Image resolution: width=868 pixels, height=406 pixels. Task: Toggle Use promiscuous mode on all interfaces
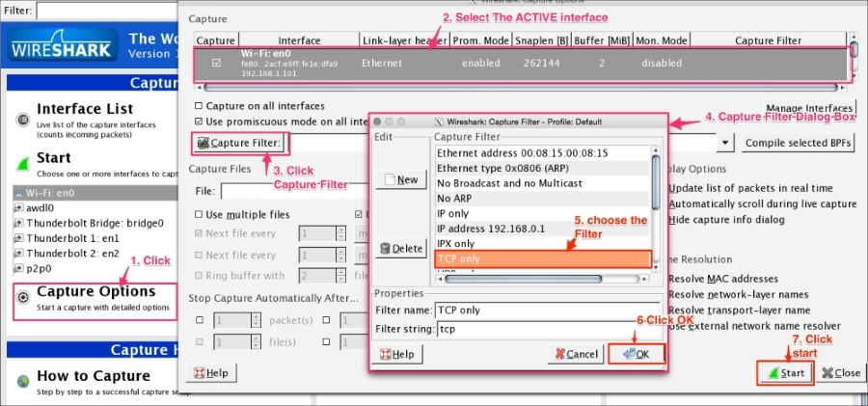[x=198, y=122]
